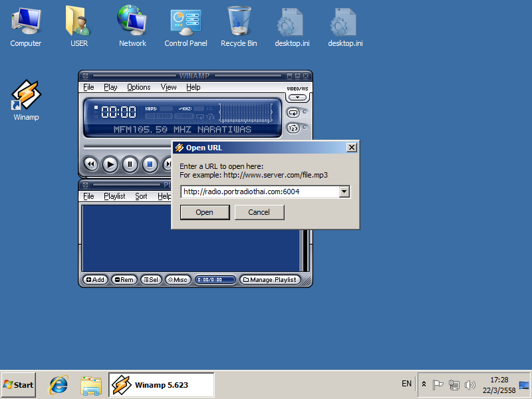Switch Winamp to windowshade mode
Screen dimensions: 532x399
pyautogui.click(x=297, y=76)
